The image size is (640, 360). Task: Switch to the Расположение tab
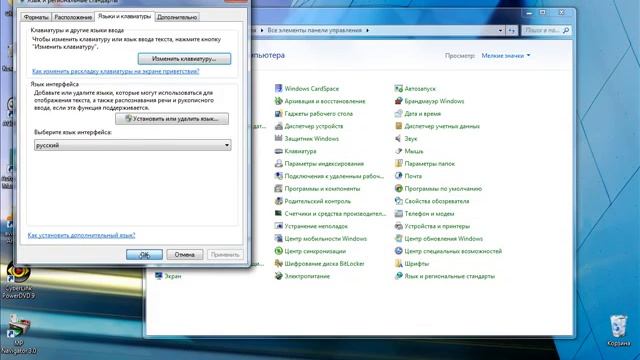click(x=73, y=17)
